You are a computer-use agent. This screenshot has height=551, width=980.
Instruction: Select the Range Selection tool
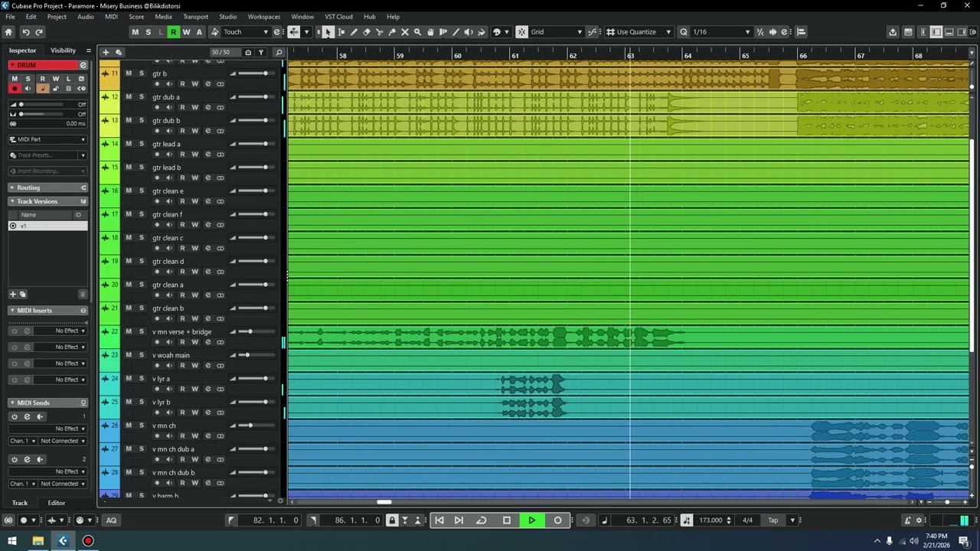pyautogui.click(x=341, y=32)
